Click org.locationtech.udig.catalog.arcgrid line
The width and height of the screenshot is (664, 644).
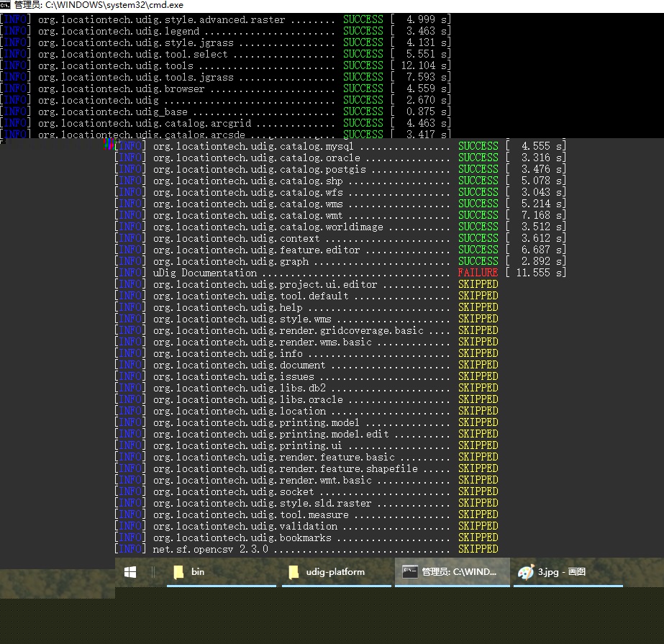[225, 123]
